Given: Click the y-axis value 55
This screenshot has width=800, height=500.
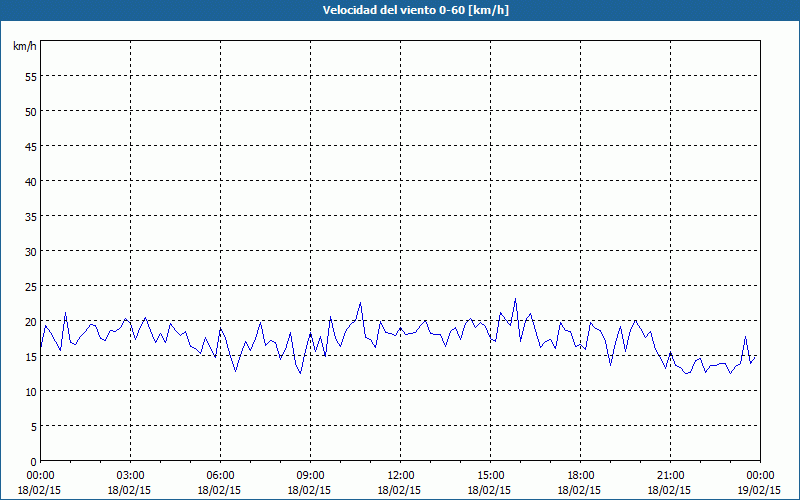Looking at the screenshot, I should 31,77.
